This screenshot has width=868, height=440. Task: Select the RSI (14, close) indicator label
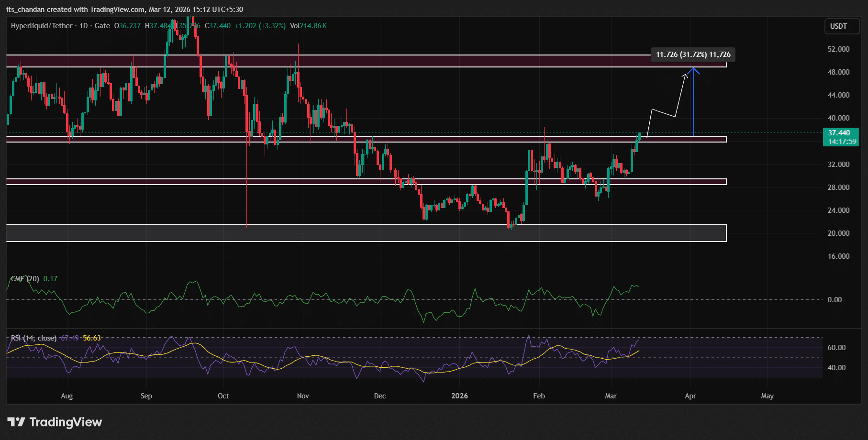33,338
